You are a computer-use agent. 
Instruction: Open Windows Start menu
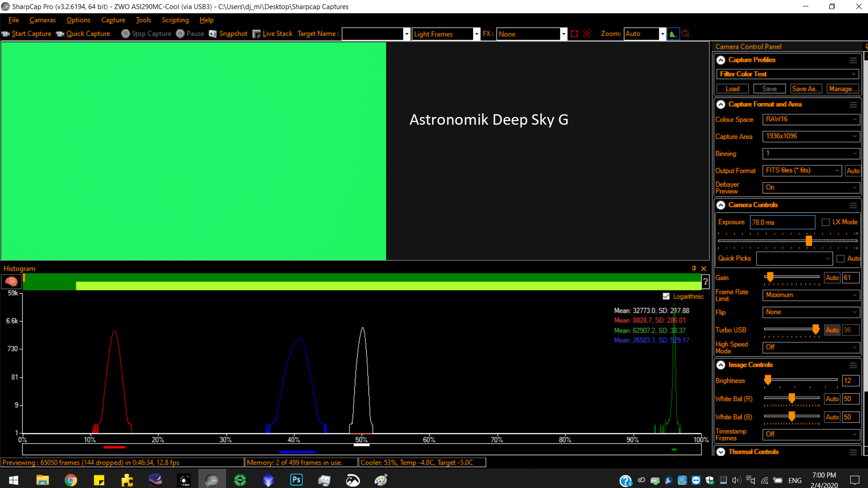[14, 480]
